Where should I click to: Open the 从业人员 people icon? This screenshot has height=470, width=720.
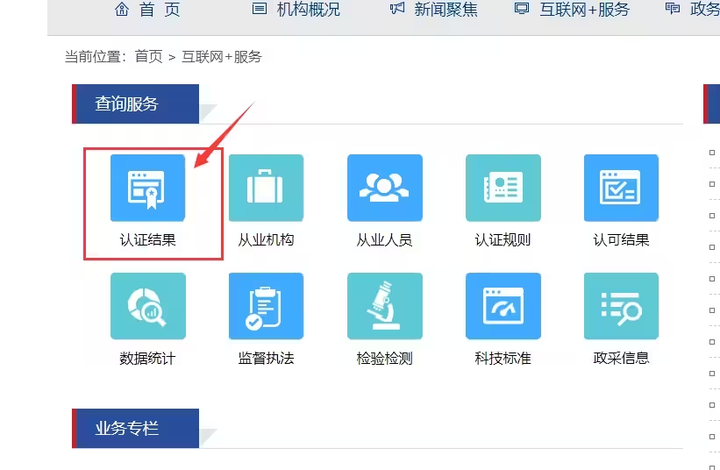coord(384,188)
